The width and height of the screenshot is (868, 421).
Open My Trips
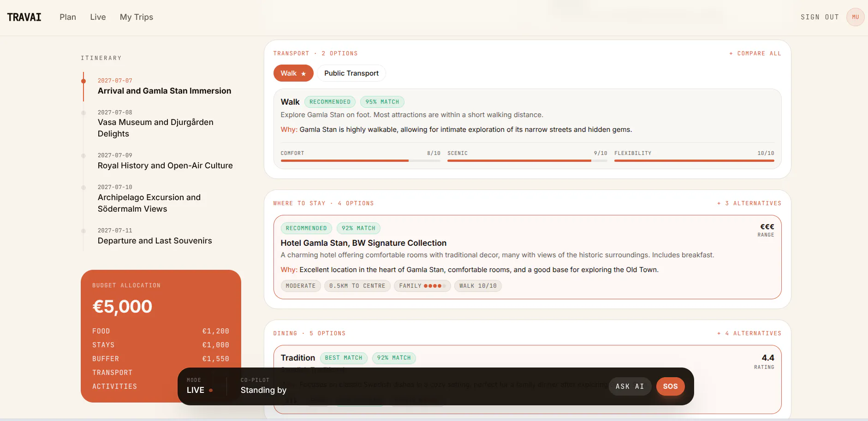point(137,17)
